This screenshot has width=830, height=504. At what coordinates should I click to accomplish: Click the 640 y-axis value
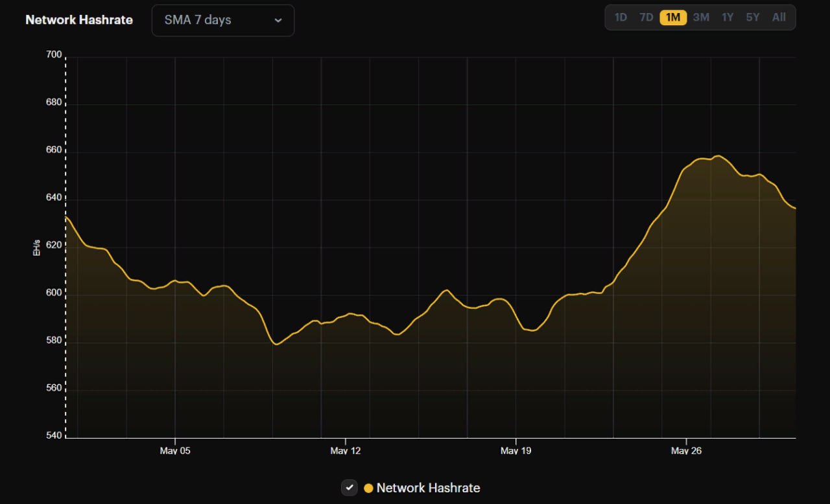[54, 198]
